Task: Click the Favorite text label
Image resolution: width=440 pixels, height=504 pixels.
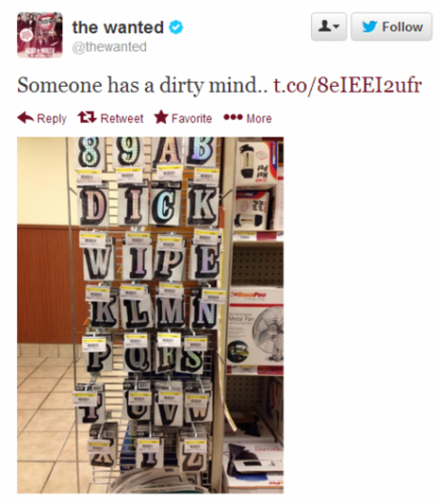Action: tap(192, 118)
